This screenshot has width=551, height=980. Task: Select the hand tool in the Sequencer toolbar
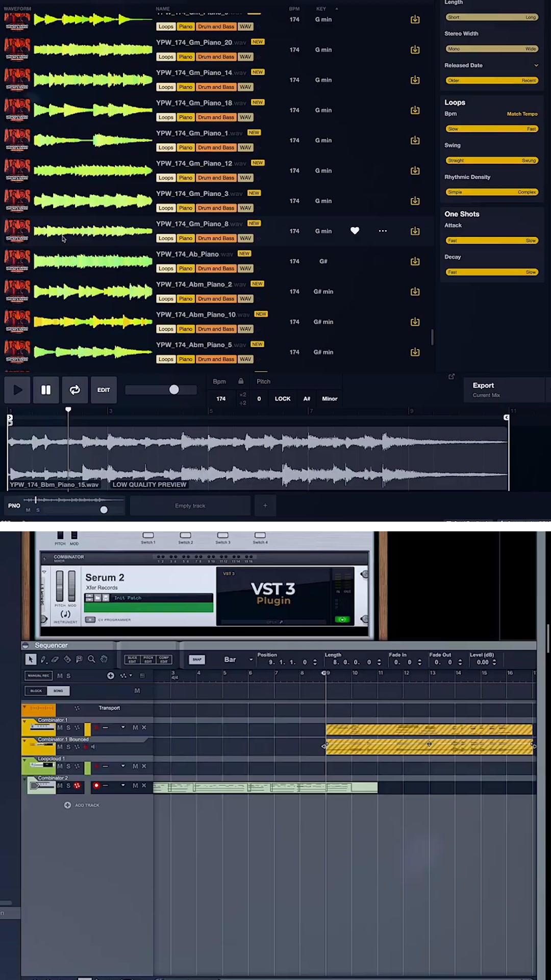tap(104, 659)
